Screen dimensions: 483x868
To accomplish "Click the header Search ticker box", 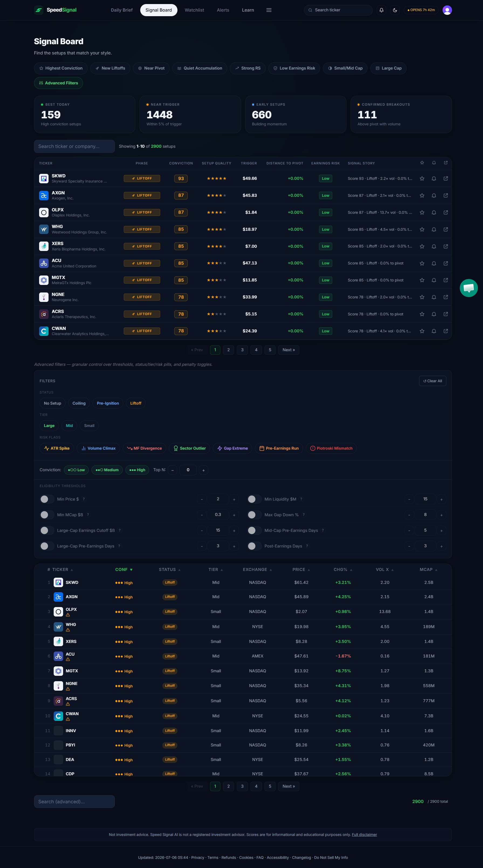I will [338, 10].
